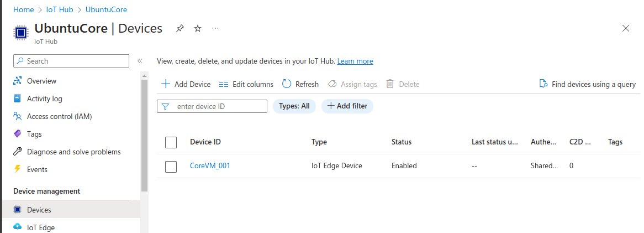Click the IoT Hub chip icon beside title

coord(21,33)
